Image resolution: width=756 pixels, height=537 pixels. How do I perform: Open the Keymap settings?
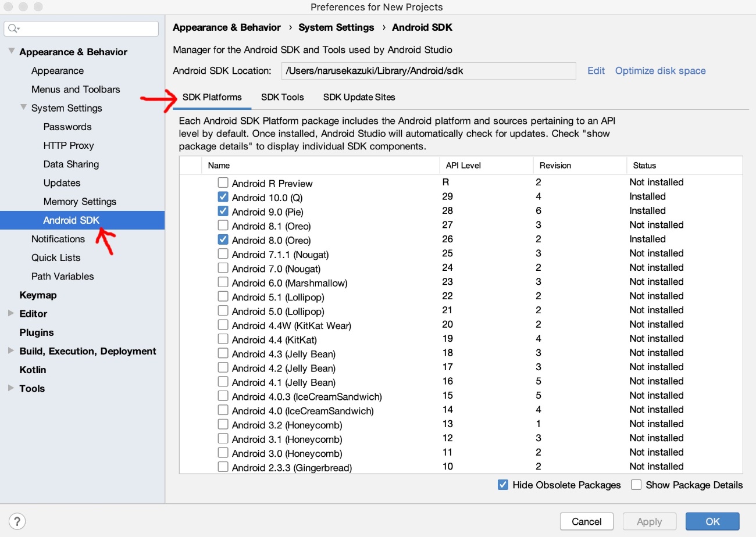click(38, 295)
